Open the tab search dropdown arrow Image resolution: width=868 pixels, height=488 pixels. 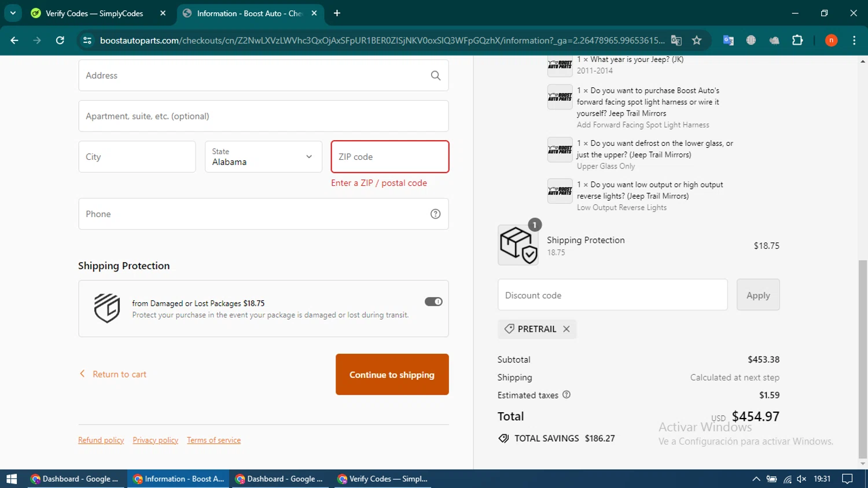point(13,13)
